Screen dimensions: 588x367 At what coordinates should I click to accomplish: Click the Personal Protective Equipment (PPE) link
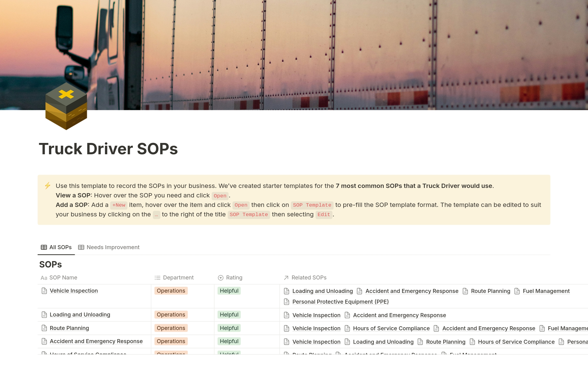340,302
